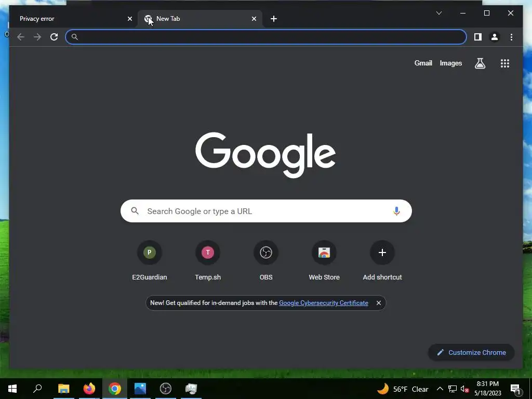The height and width of the screenshot is (399, 532).
Task: Click the Search Google or type a URL box
Action: (266, 211)
